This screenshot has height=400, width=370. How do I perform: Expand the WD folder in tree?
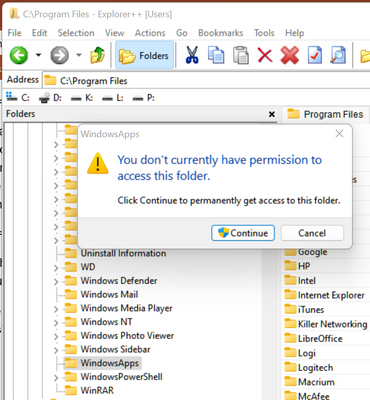click(x=56, y=267)
